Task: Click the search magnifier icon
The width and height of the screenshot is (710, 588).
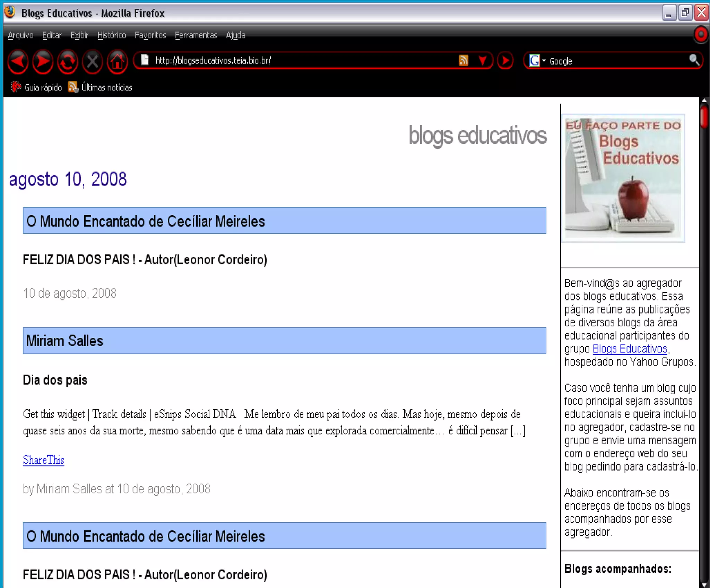Action: (694, 60)
